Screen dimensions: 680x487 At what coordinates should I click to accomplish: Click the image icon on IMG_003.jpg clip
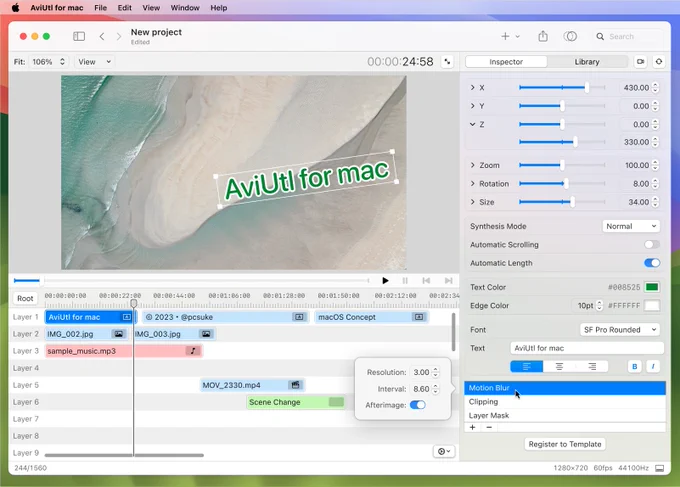(206, 334)
